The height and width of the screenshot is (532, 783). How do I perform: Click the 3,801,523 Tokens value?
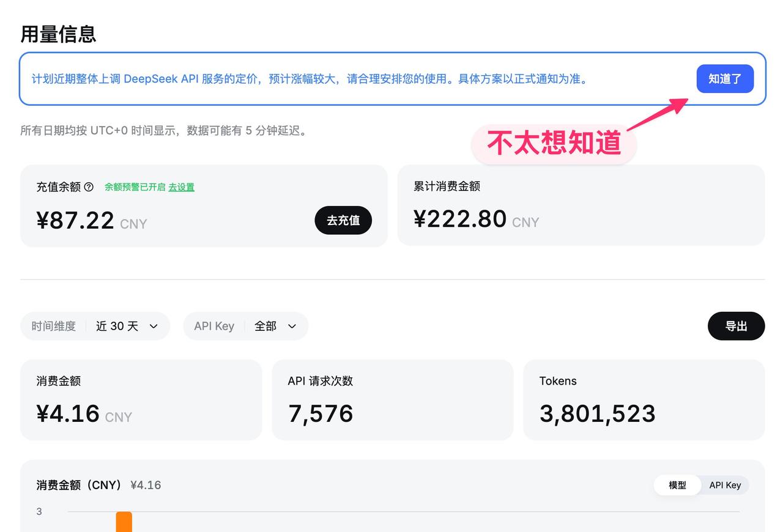(x=598, y=414)
